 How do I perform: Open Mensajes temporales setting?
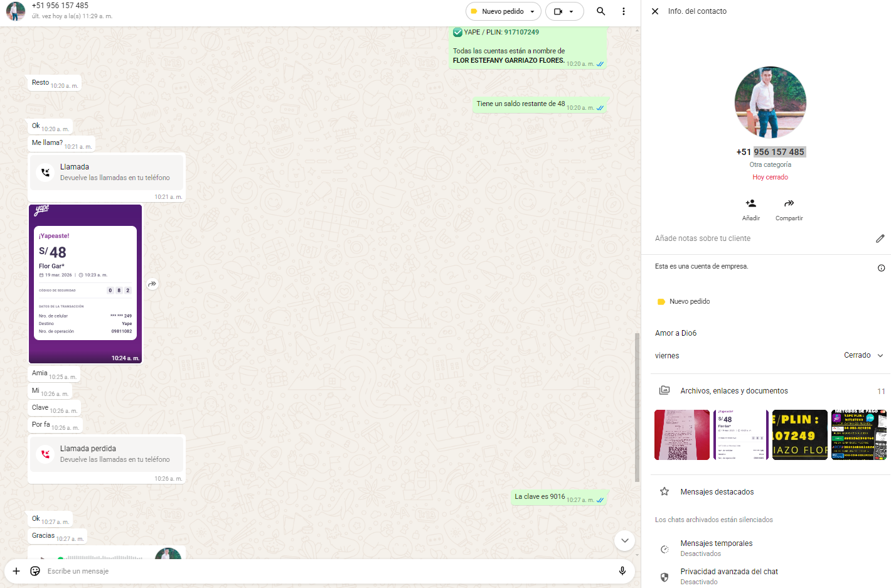(716, 543)
